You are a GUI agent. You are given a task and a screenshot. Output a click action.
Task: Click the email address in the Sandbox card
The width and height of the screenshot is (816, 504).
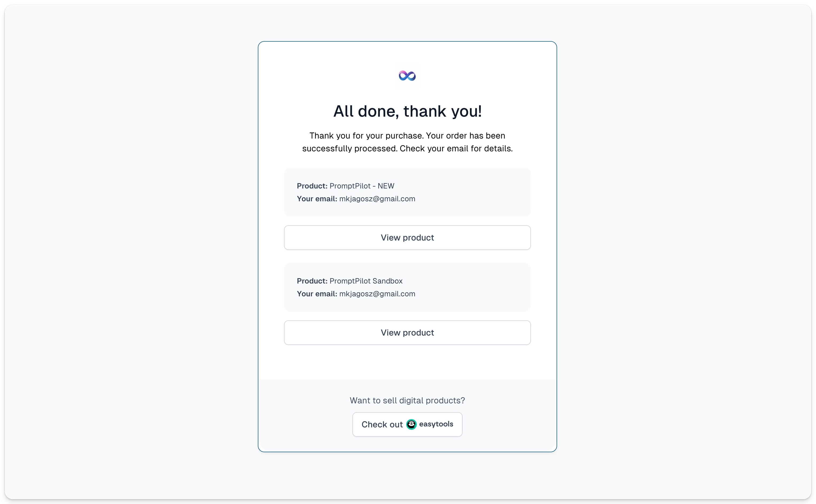point(377,294)
